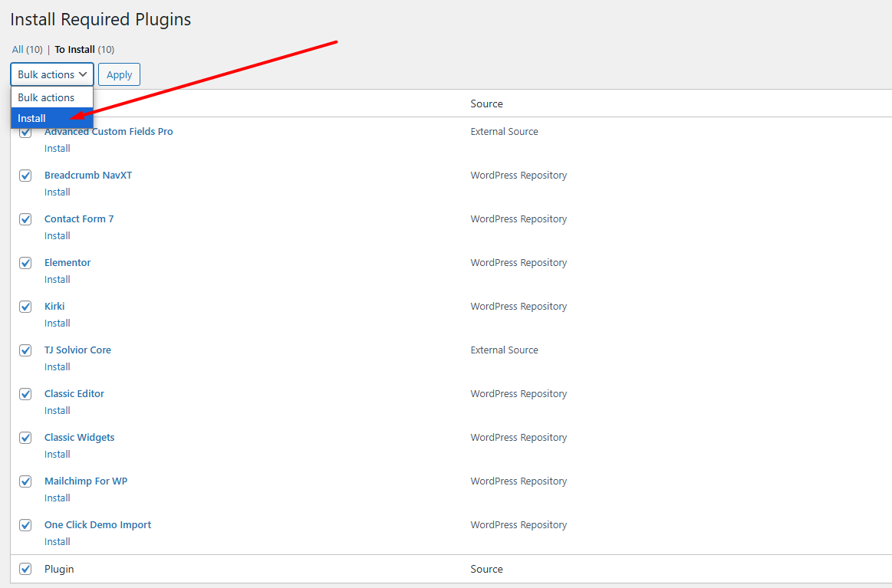Click Install under Mailchimp For WP
Viewport: 892px width, 588px height.
pyautogui.click(x=58, y=498)
